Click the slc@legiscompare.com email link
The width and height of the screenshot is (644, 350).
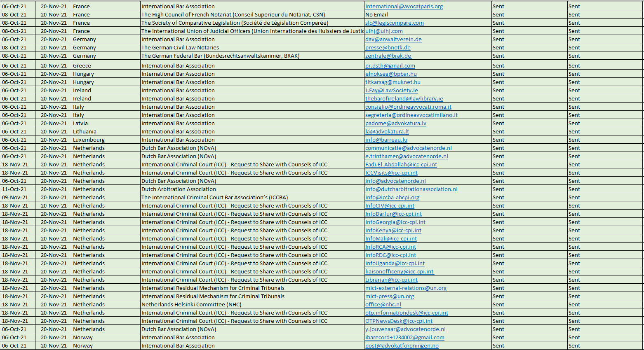[395, 23]
